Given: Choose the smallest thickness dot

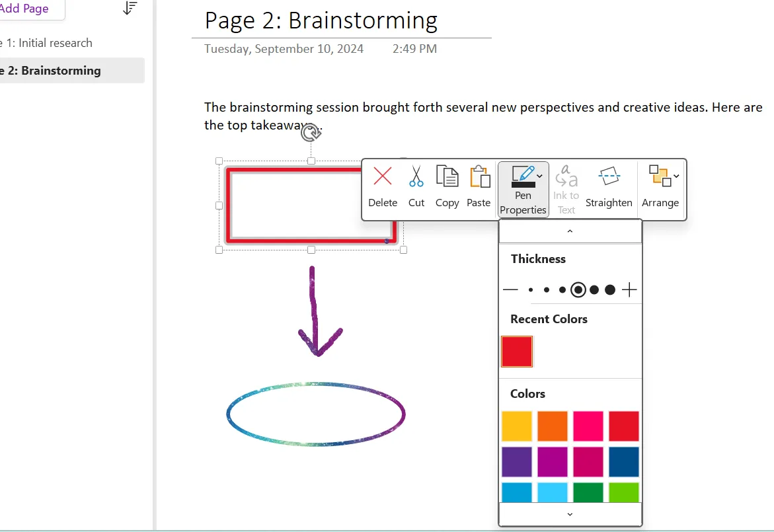Looking at the screenshot, I should (x=531, y=289).
